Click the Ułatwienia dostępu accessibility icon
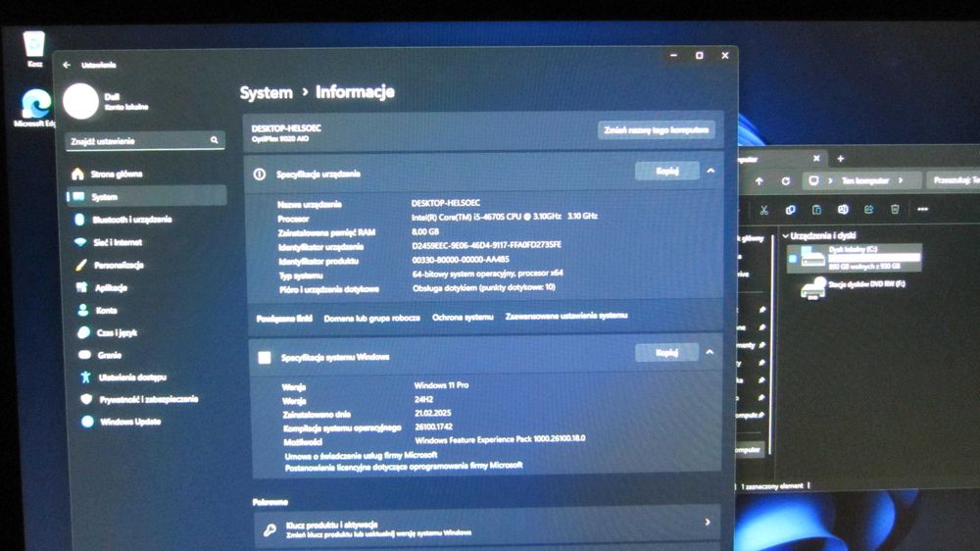The image size is (980, 551). pyautogui.click(x=85, y=377)
